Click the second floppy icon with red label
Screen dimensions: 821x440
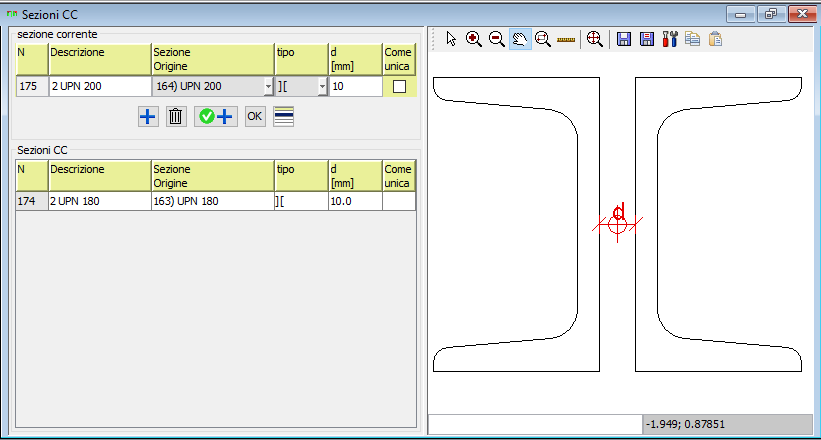647,39
